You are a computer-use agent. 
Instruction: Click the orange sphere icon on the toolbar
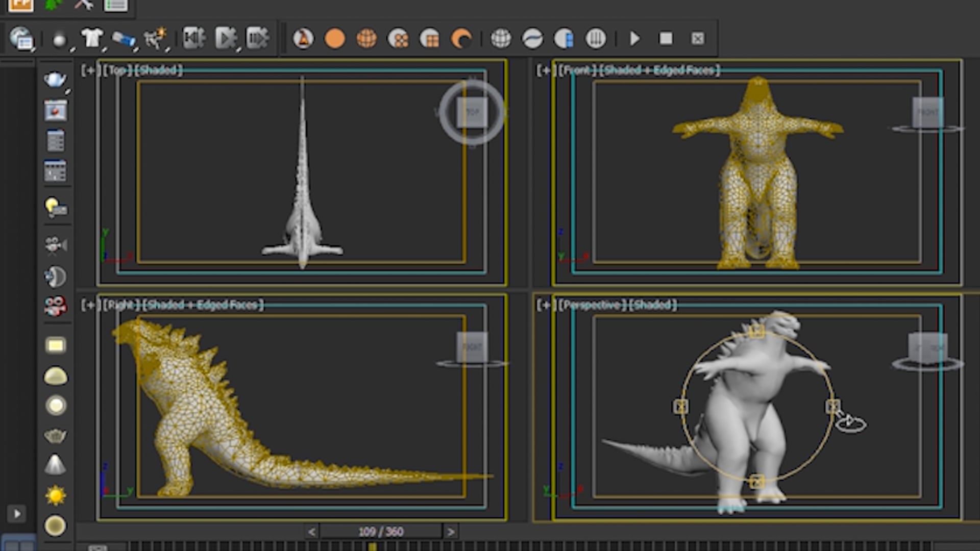coord(335,38)
